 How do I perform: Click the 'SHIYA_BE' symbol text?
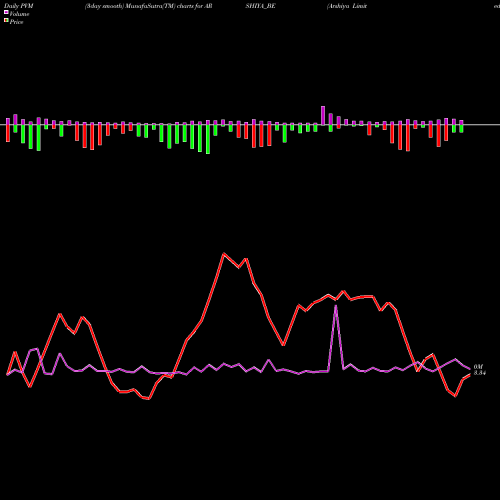[x=260, y=6]
